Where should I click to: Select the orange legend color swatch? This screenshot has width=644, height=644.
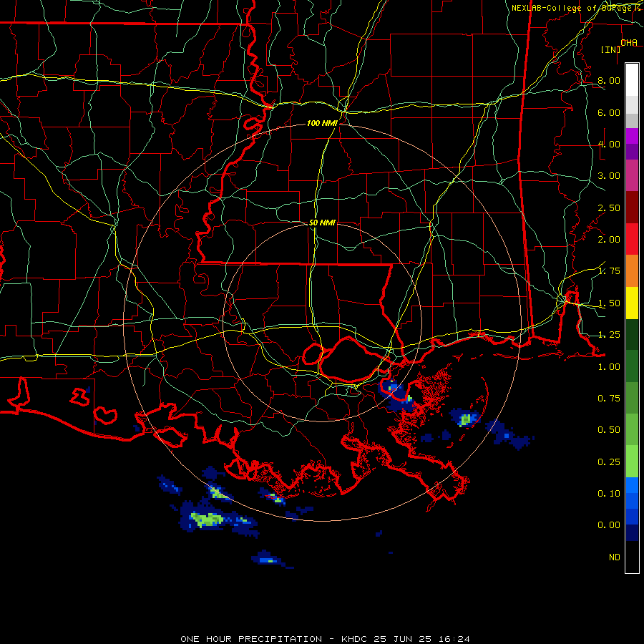coord(632,270)
